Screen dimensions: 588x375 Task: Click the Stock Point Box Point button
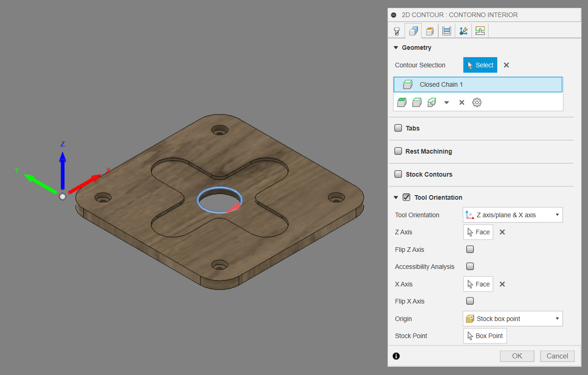485,336
